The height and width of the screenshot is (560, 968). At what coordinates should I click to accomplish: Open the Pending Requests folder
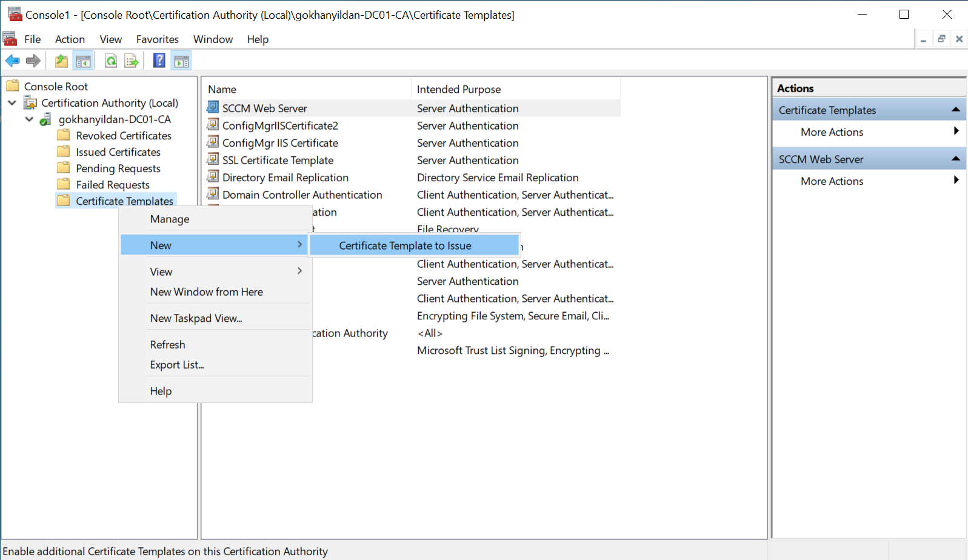[118, 168]
